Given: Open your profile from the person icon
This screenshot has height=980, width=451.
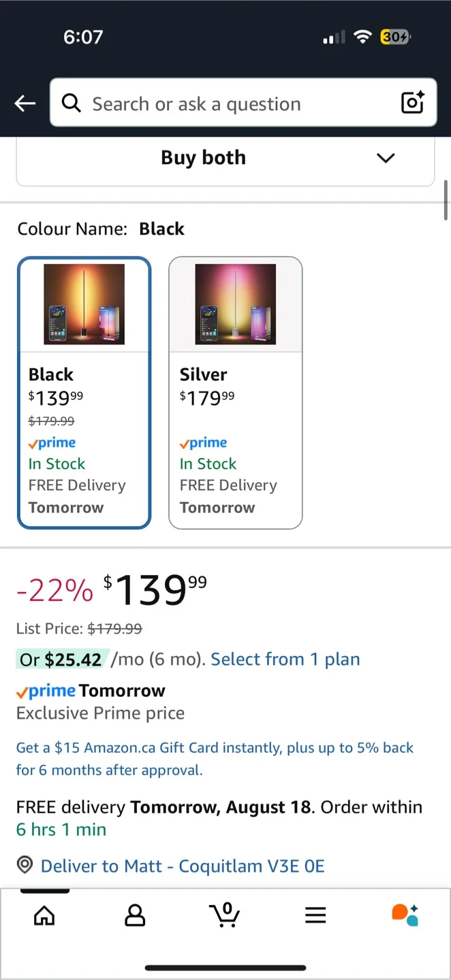Looking at the screenshot, I should [134, 915].
